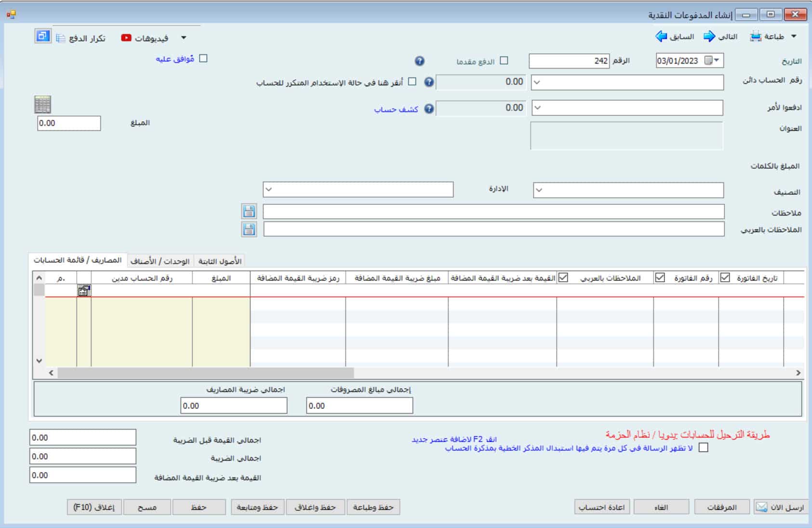Tick the موافق عليه checkbox

coord(203,58)
